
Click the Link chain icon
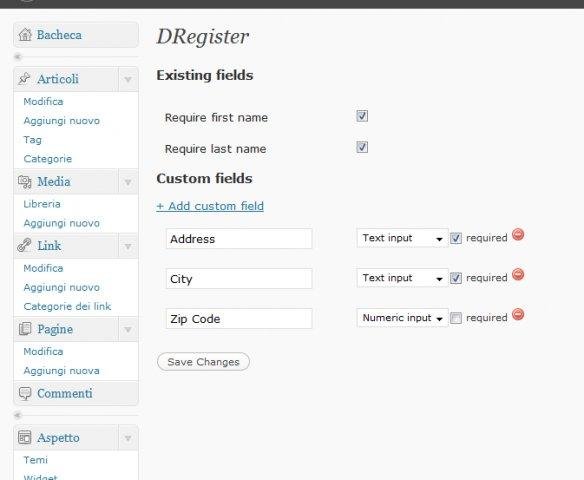click(x=24, y=245)
